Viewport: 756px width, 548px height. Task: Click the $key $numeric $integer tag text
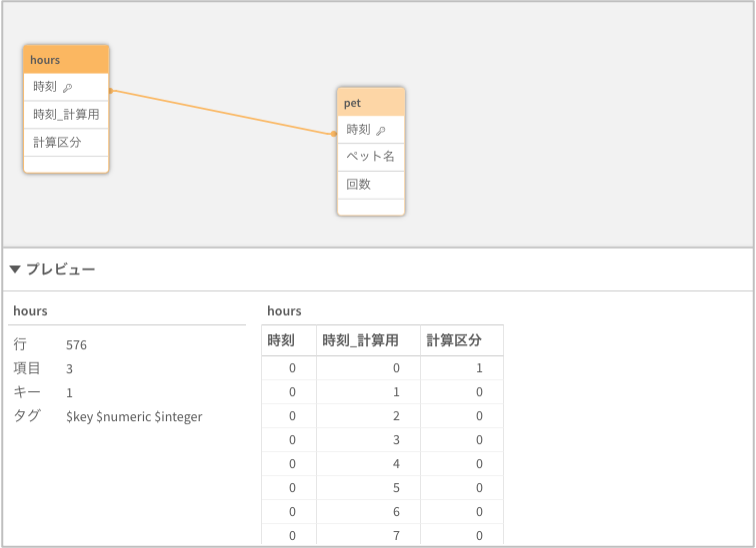(134, 416)
